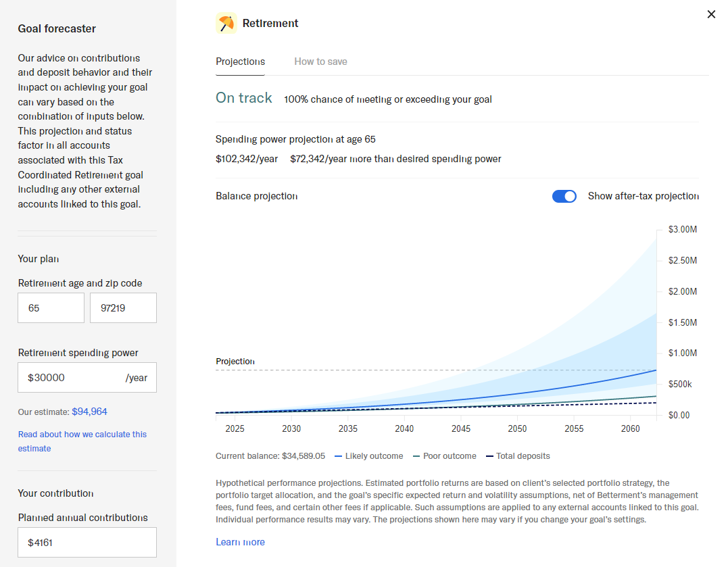Screen dimensions: 728x567
Task: Close the Goal forecaster panel
Action: [710, 14]
